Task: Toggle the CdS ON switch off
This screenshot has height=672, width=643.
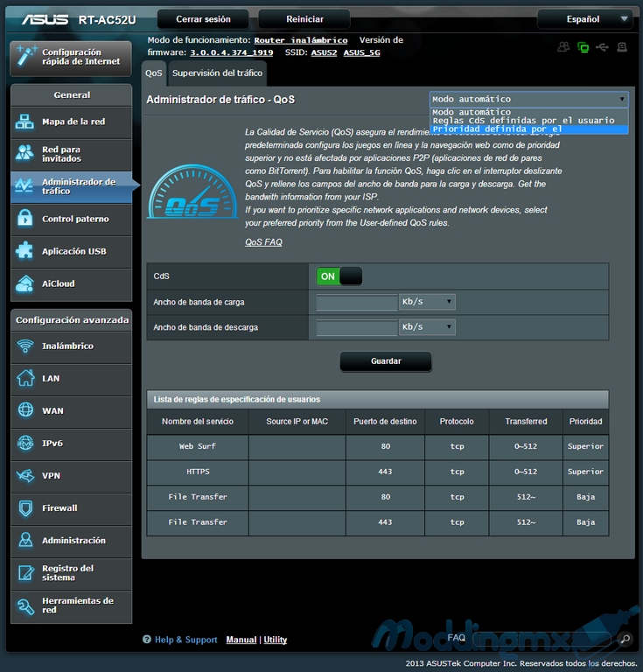Action: click(339, 276)
